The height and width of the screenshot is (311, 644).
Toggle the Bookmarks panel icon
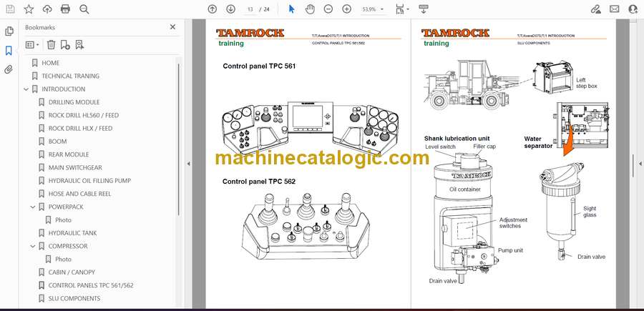[x=9, y=51]
